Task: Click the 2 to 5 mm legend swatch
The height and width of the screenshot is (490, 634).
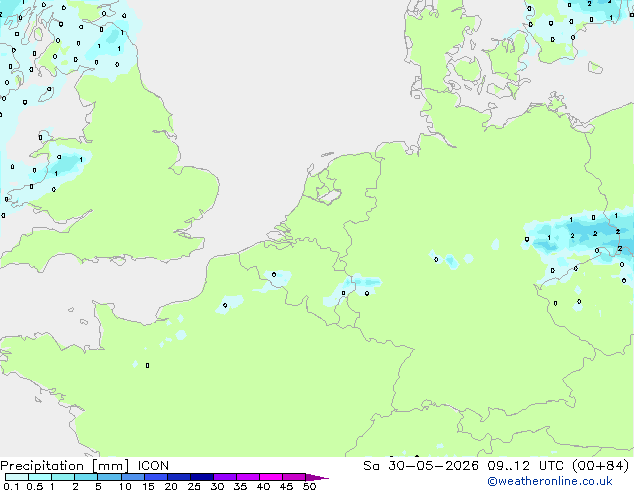Action: pos(86,477)
